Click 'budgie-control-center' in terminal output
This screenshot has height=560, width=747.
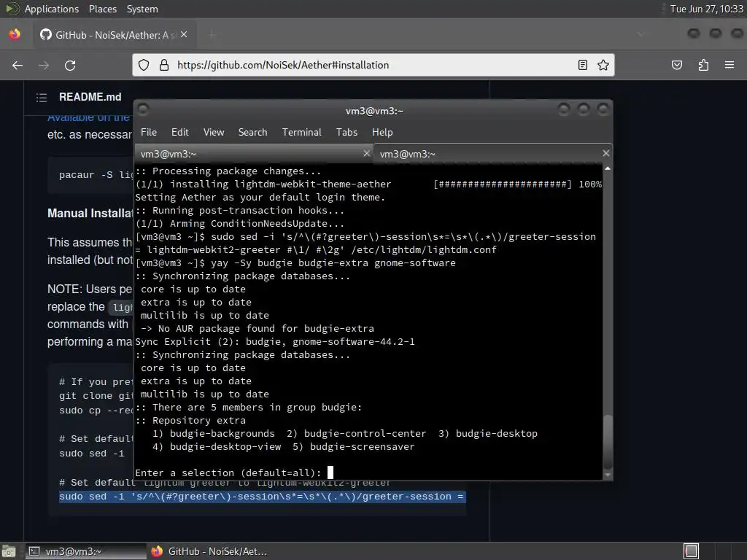365,434
